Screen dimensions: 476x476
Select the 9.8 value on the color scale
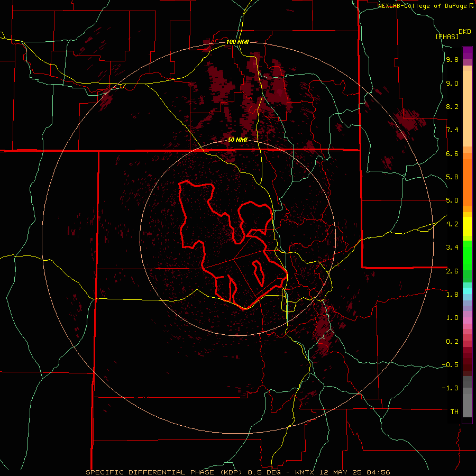[452, 60]
